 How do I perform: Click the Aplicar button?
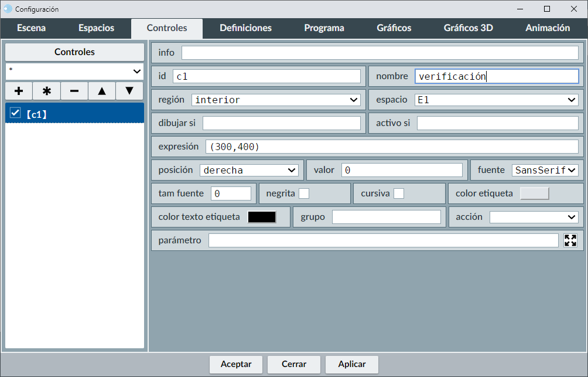click(x=352, y=364)
